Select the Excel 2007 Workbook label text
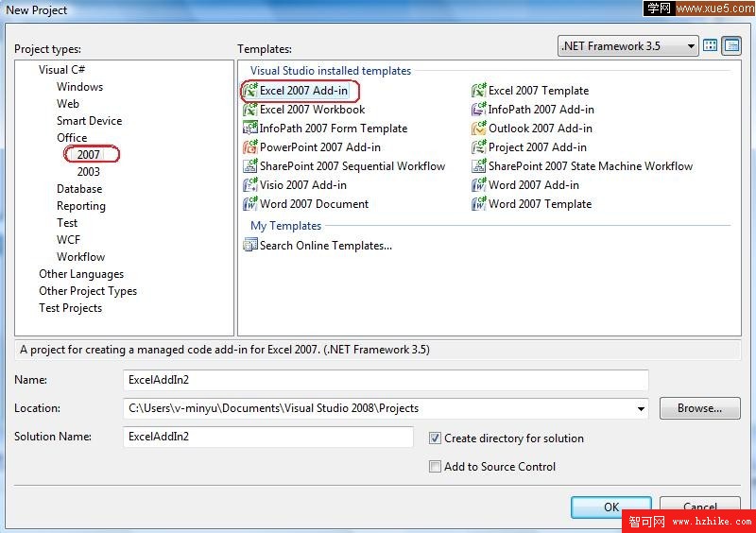The height and width of the screenshot is (533, 756). pyautogui.click(x=313, y=110)
